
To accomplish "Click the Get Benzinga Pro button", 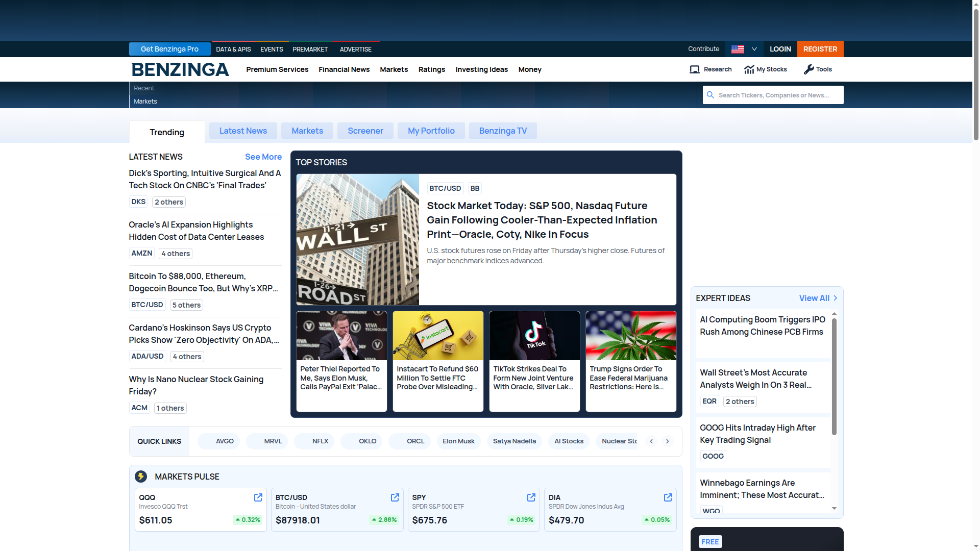I will 169,49.
